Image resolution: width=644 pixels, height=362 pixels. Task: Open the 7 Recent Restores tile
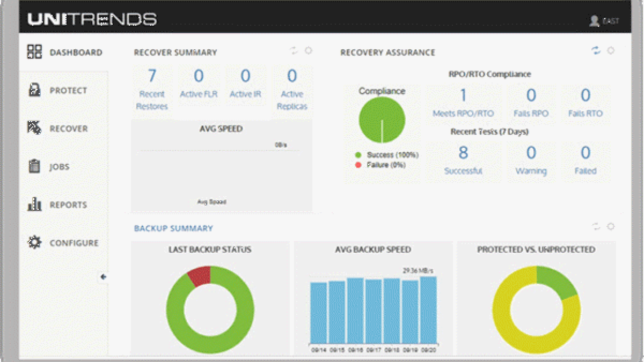[x=152, y=89]
